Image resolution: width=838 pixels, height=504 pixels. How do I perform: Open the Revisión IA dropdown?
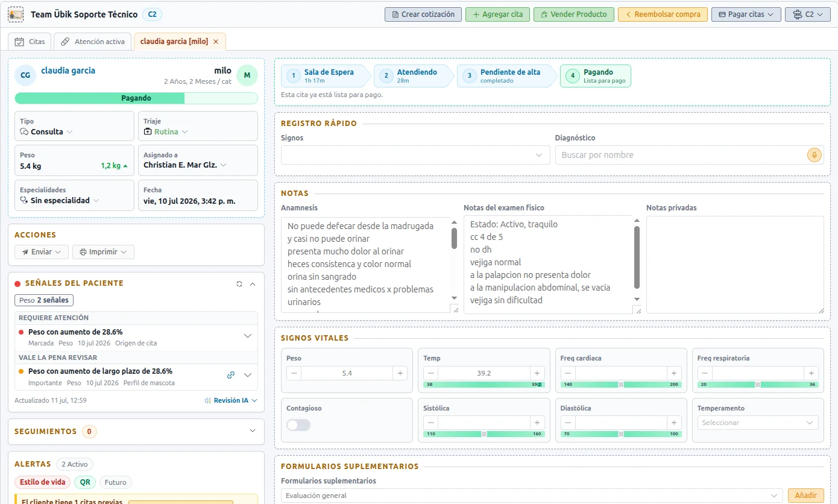click(x=231, y=400)
